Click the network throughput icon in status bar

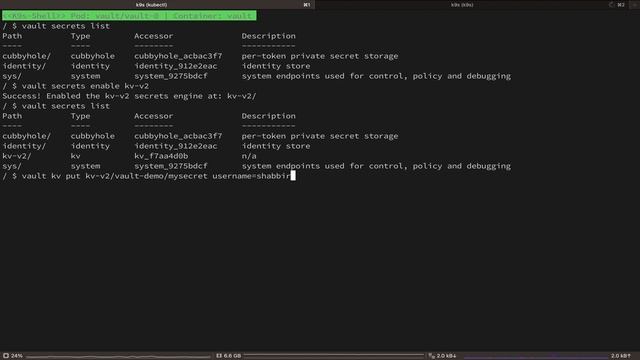pyautogui.click(x=431, y=356)
